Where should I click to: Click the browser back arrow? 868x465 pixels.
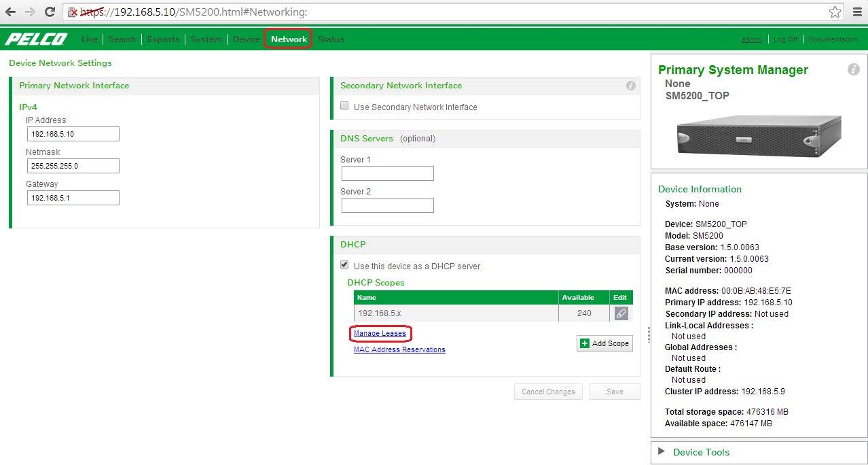tap(10, 12)
